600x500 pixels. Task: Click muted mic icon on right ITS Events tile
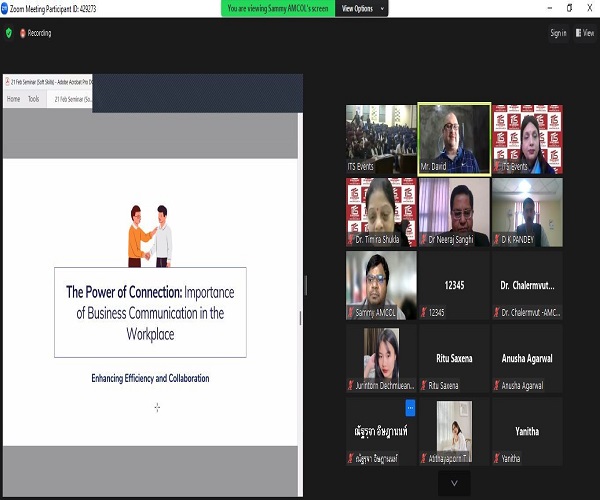point(496,166)
